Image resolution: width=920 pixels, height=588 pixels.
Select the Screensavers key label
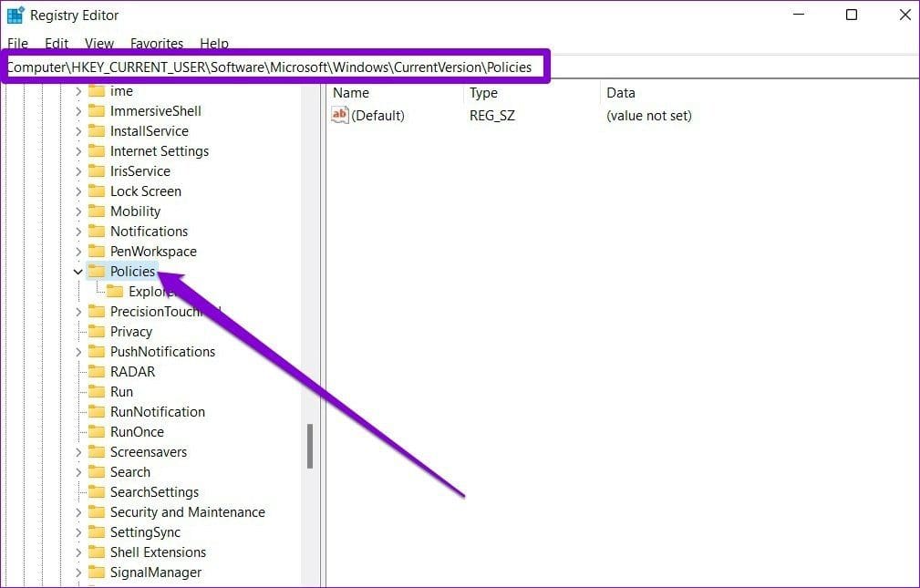coord(149,452)
